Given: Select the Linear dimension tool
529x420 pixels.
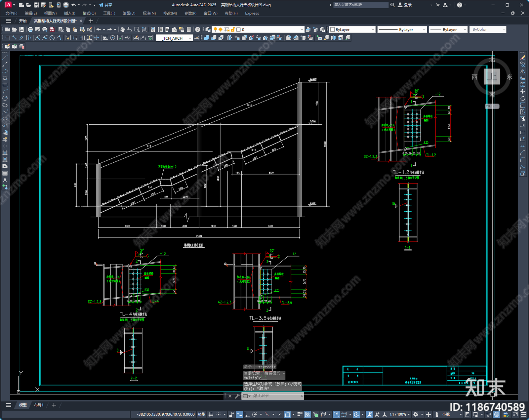Looking at the screenshot, I should [x=7, y=38].
